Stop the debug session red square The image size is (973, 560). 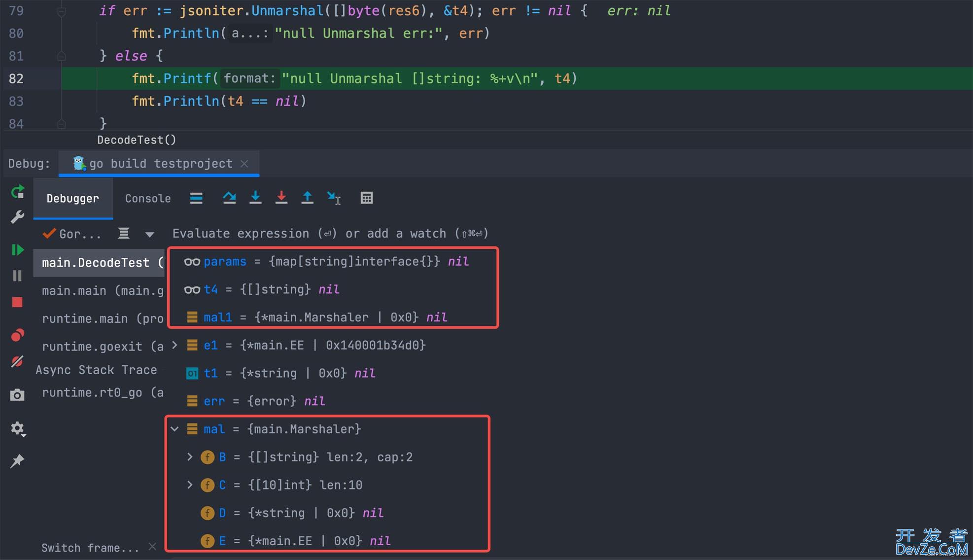17,302
